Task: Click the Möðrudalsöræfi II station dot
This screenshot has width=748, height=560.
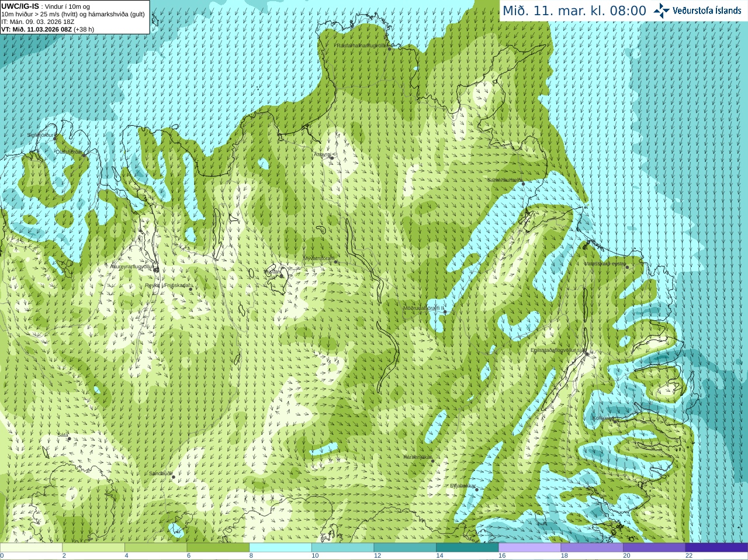Action: coord(445,312)
